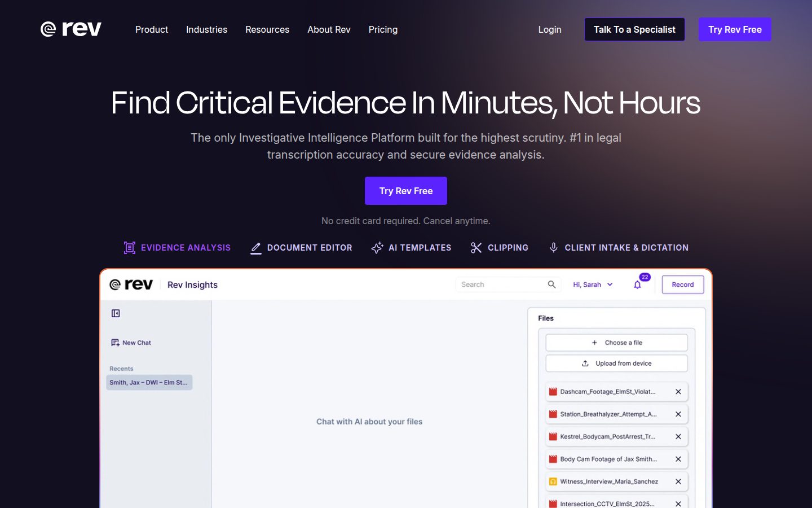Switch to the AI Templates tab
812x508 pixels.
click(x=420, y=248)
